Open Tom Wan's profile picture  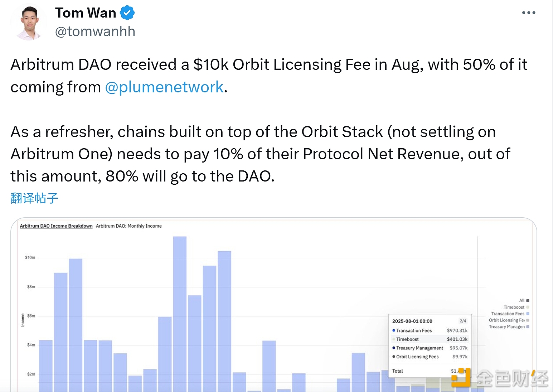pos(29,22)
